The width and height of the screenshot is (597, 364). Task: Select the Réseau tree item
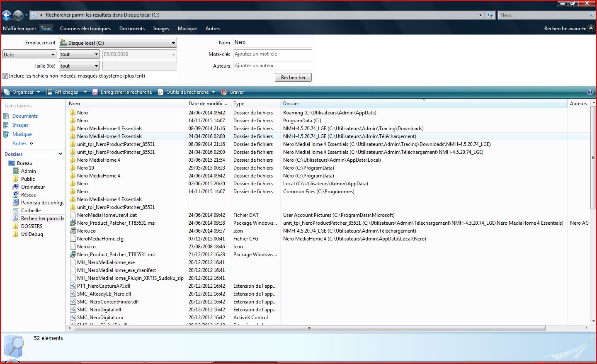pos(29,195)
